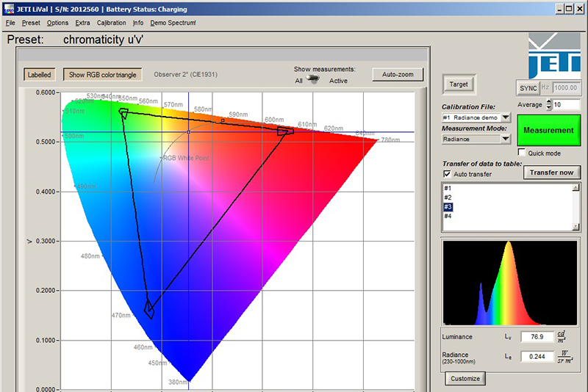Open the Calibration File dropdown
The image size is (588, 392).
click(506, 117)
